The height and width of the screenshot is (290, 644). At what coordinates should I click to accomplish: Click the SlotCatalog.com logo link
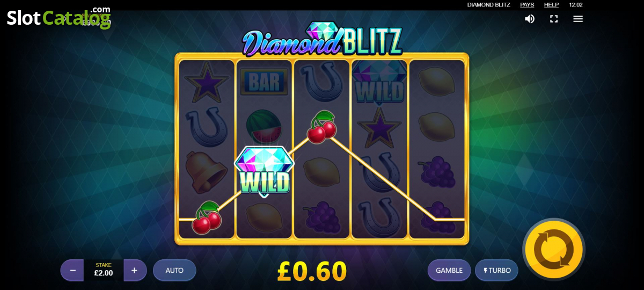click(x=58, y=17)
